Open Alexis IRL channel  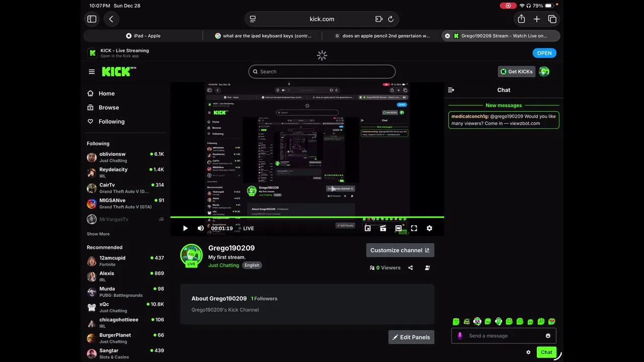pyautogui.click(x=125, y=277)
